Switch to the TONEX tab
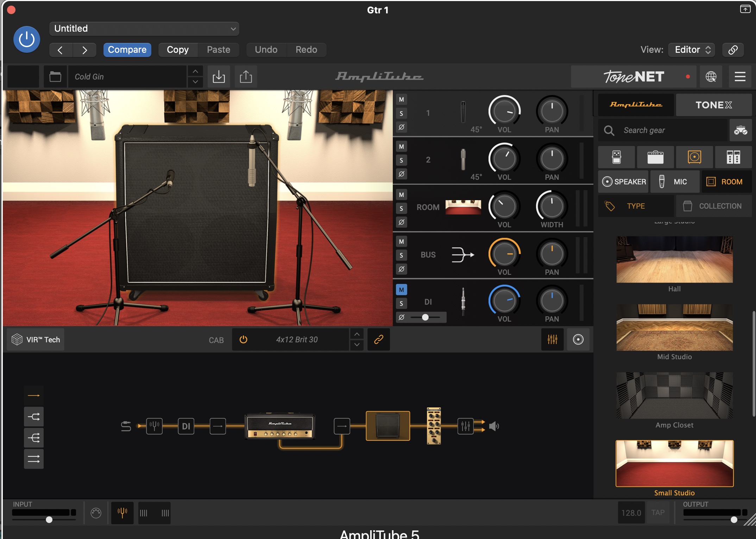The height and width of the screenshot is (539, 756). coord(713,105)
